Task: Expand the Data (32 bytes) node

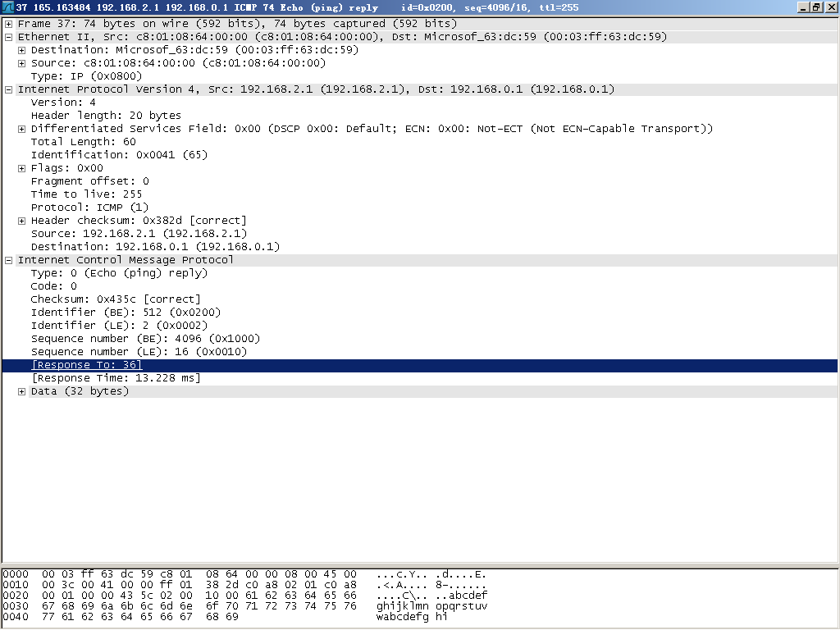Action: coord(21,391)
